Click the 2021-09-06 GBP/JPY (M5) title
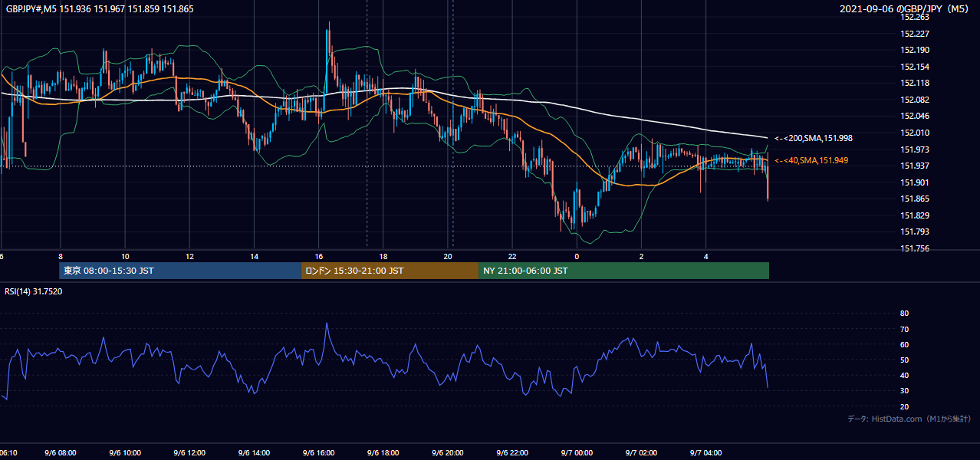The height and width of the screenshot is (460, 980). coord(906,9)
